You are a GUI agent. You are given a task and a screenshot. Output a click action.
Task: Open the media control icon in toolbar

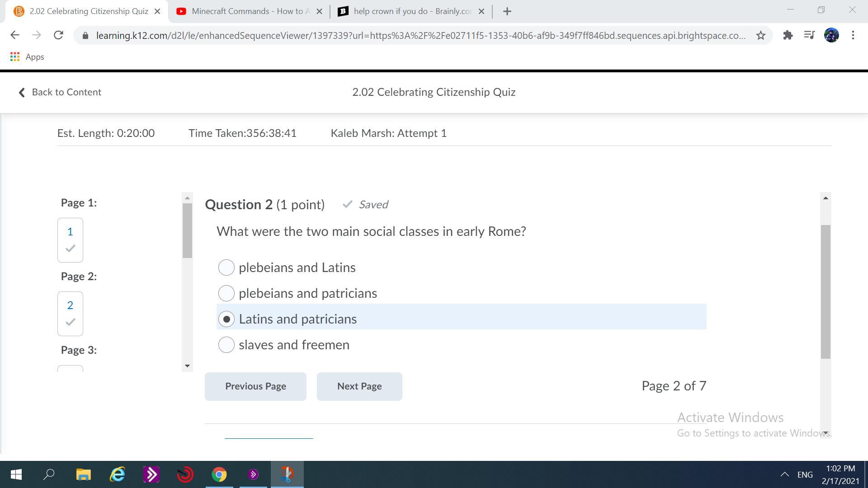(809, 35)
